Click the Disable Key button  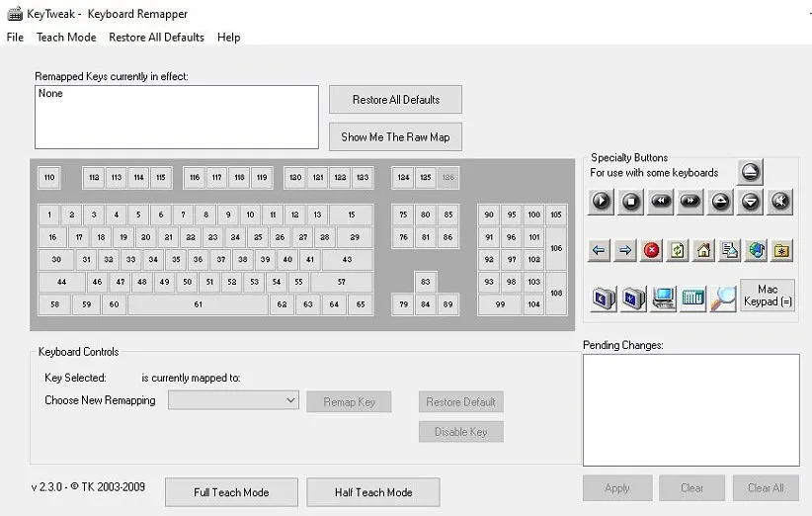click(x=461, y=432)
